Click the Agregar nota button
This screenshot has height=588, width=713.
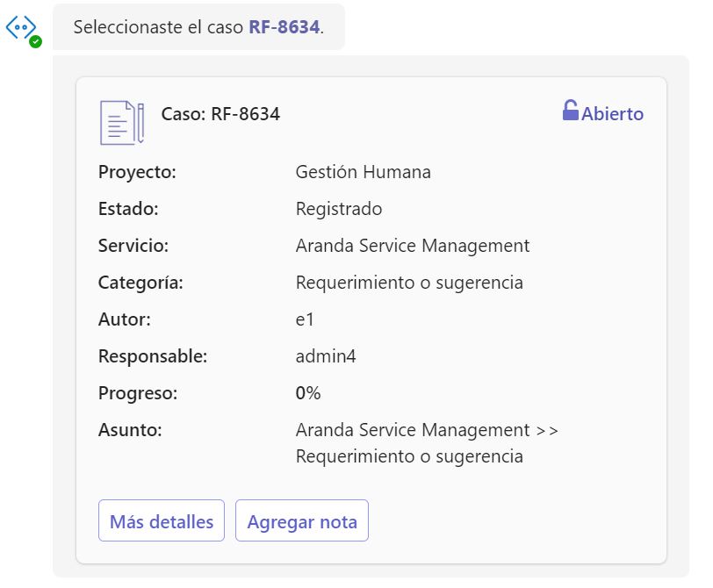click(x=302, y=520)
